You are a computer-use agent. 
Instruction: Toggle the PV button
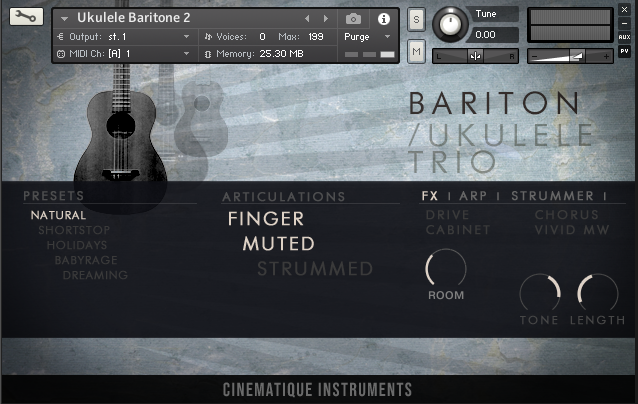624,51
